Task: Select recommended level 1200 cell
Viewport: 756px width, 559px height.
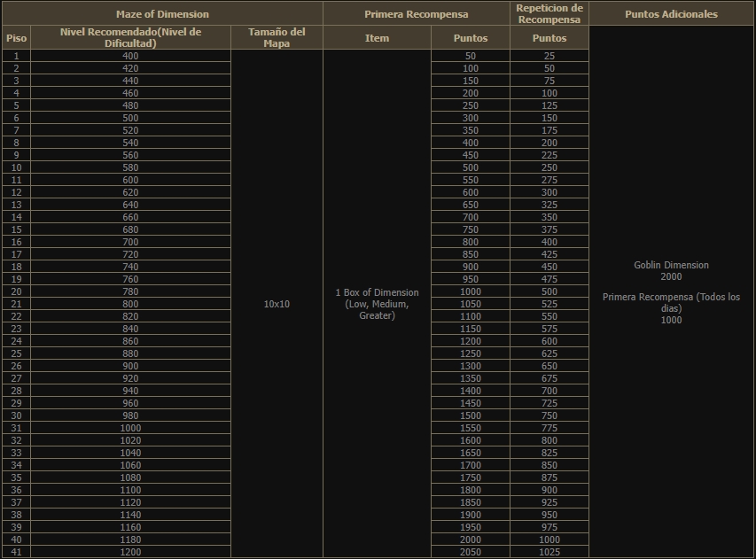Action: [x=130, y=552]
